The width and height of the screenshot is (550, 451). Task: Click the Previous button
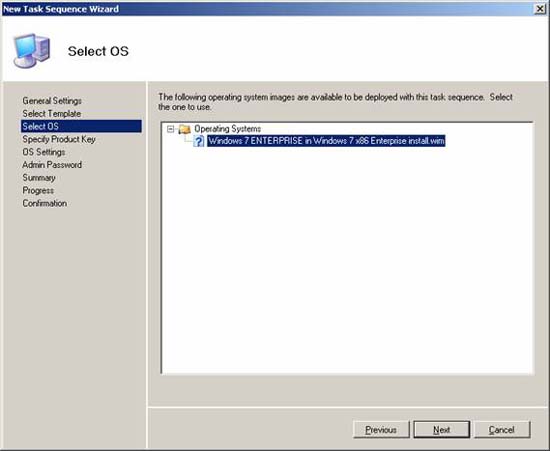point(381,430)
